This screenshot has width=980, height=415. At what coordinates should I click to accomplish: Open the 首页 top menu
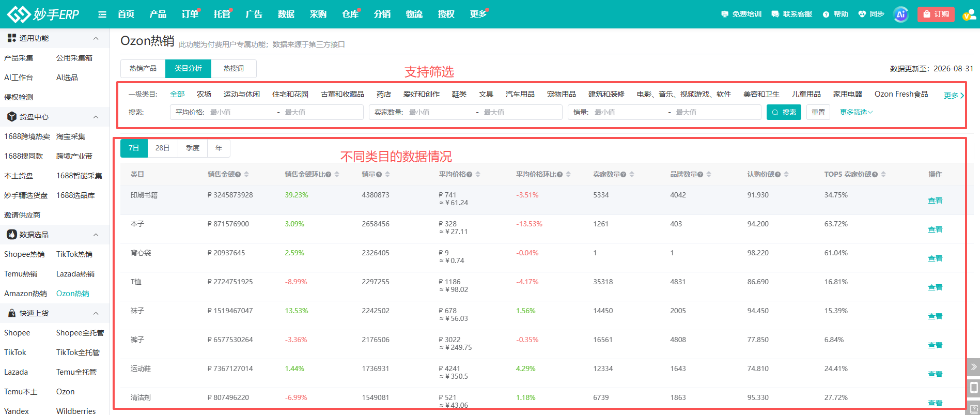point(126,14)
